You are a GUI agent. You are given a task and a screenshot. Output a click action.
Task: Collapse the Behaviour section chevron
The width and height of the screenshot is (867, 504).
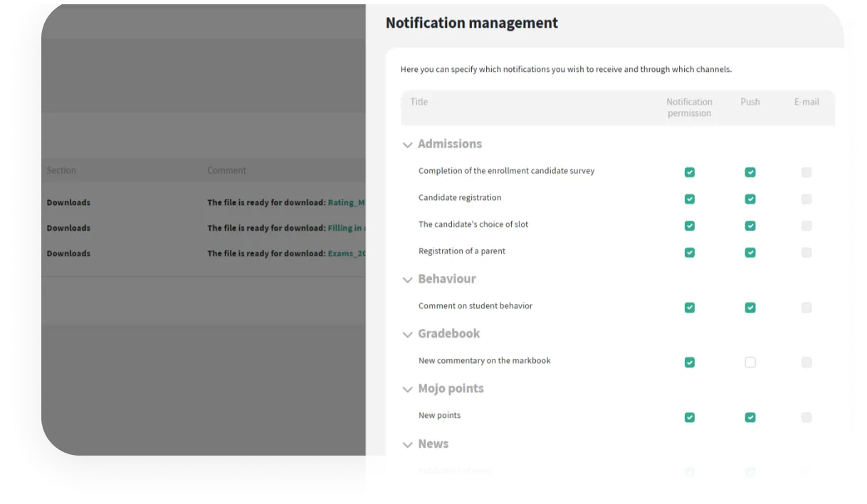[x=408, y=280]
